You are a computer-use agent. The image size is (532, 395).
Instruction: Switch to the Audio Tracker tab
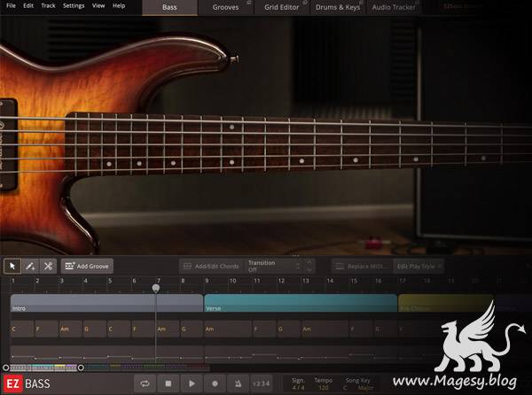point(394,7)
